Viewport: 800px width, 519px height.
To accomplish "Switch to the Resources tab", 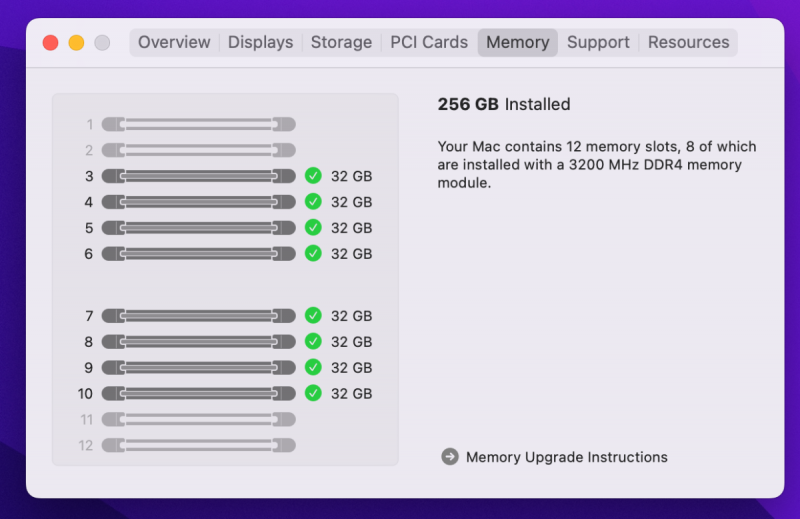I will click(688, 42).
